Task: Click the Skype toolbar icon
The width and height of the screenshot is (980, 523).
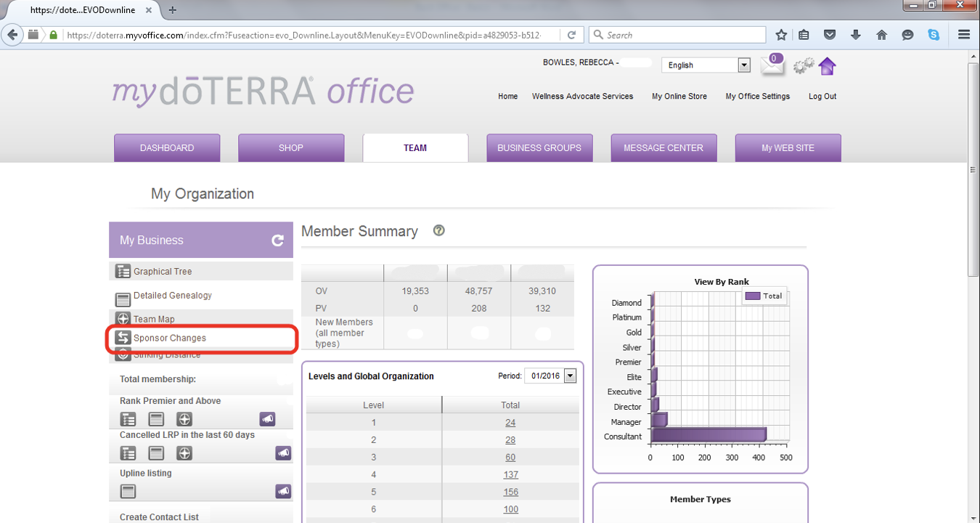Action: click(x=934, y=35)
